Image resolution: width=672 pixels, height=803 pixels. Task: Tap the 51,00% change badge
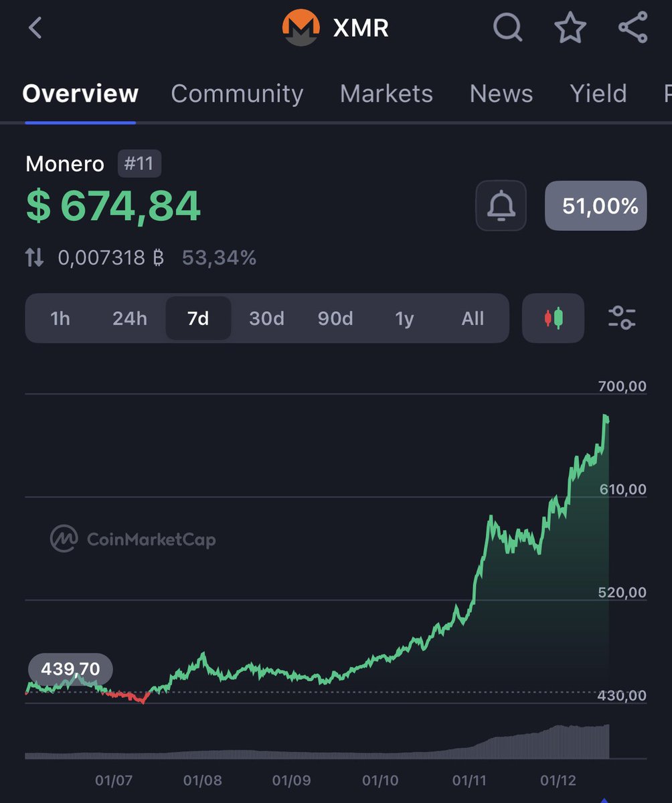pos(595,206)
